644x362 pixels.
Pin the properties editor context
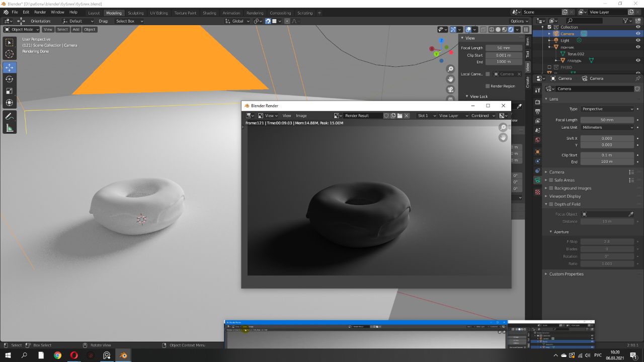[x=638, y=78]
